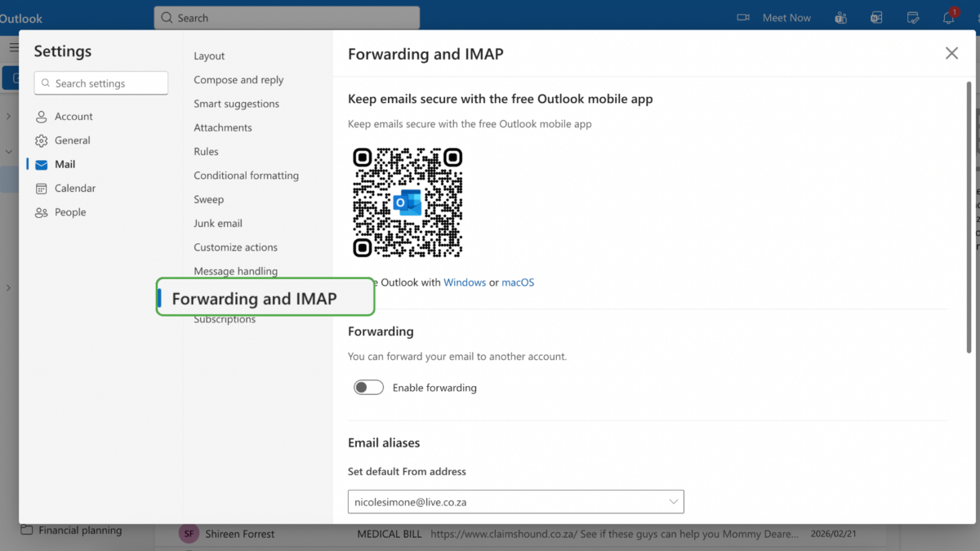Open the Subscriptions settings page
Image resolution: width=980 pixels, height=551 pixels.
[225, 319]
